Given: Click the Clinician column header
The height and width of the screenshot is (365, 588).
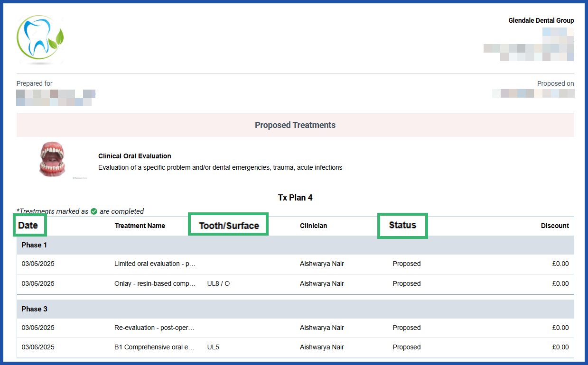Looking at the screenshot, I should (313, 226).
